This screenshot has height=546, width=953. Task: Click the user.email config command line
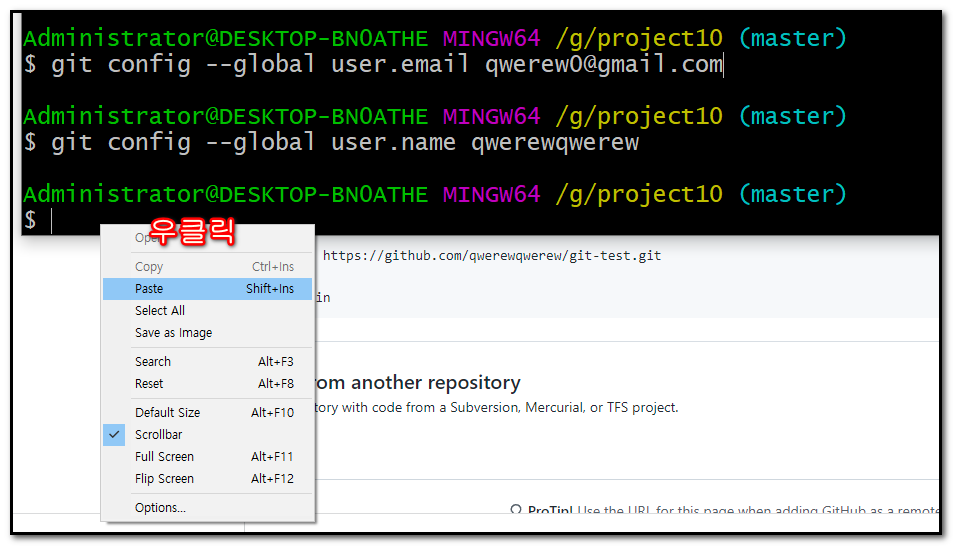[x=372, y=65]
